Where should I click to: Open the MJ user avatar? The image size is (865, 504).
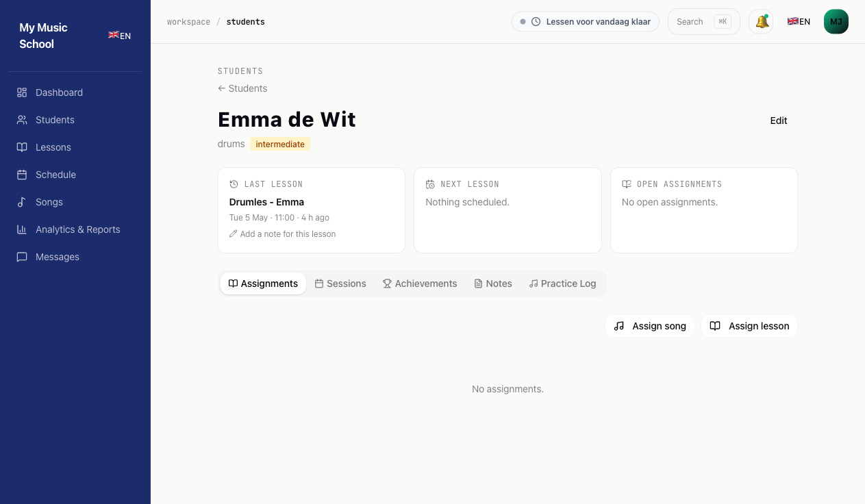pyautogui.click(x=836, y=22)
